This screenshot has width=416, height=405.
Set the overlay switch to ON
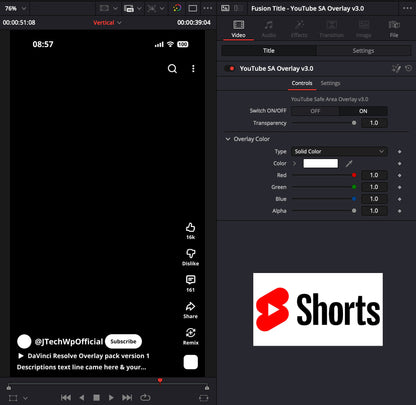click(363, 111)
